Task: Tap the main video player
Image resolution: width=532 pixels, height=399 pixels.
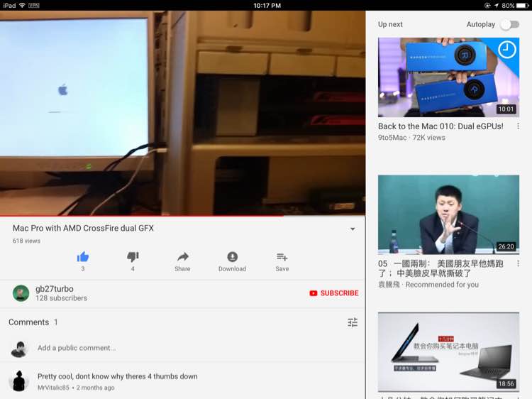Action: 182,113
